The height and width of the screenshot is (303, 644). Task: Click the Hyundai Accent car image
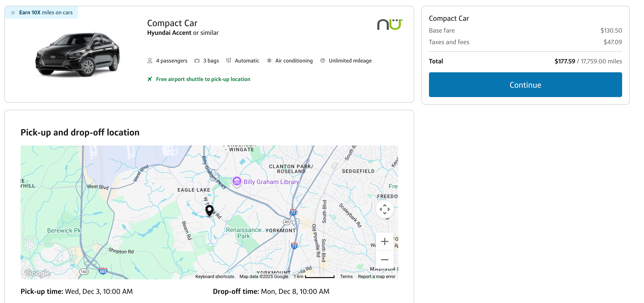(x=77, y=54)
